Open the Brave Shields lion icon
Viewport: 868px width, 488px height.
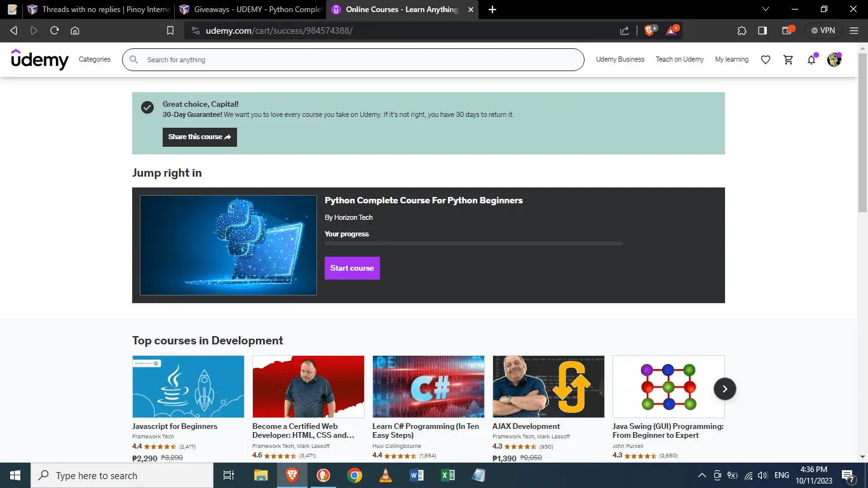(650, 30)
